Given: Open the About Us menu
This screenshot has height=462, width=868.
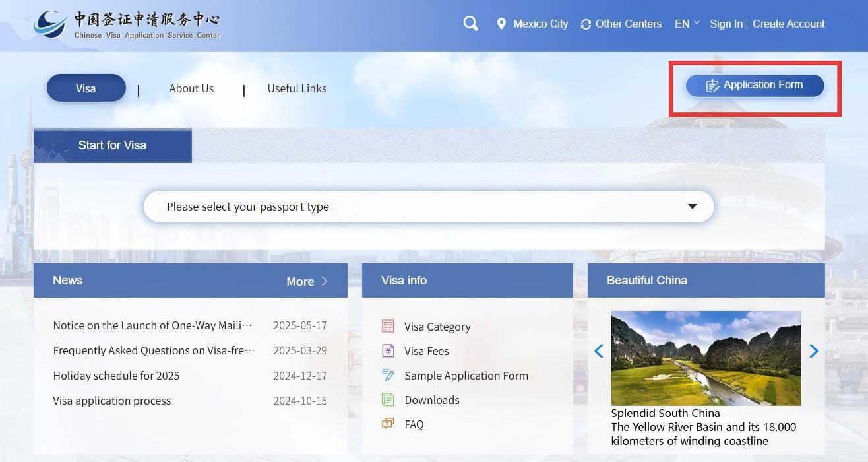Looking at the screenshot, I should tap(191, 88).
